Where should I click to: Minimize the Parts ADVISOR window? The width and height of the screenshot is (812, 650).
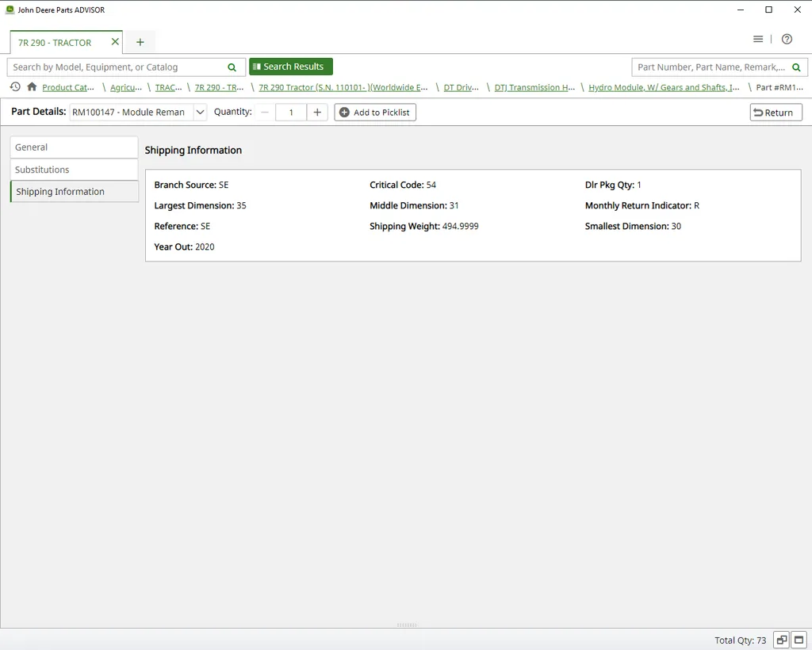click(x=741, y=10)
